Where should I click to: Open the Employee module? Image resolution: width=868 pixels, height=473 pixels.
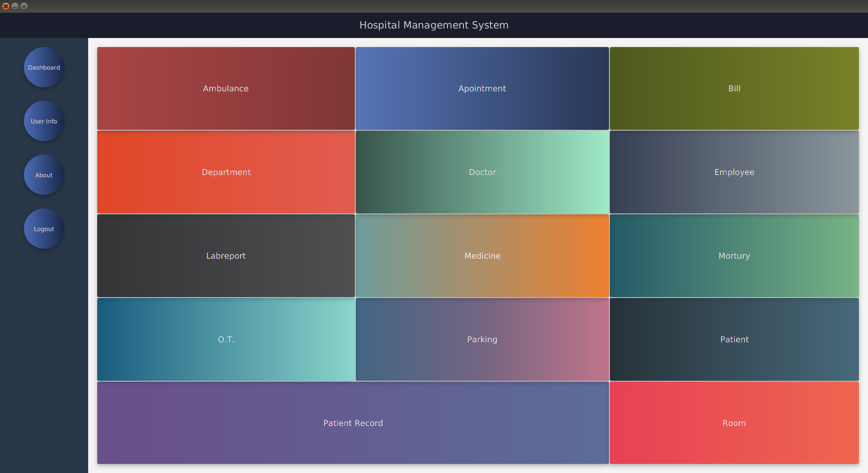point(734,172)
